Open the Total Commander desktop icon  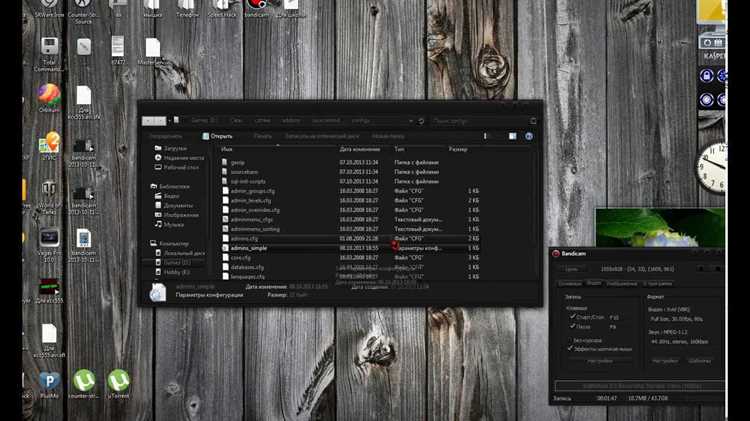[x=49, y=54]
